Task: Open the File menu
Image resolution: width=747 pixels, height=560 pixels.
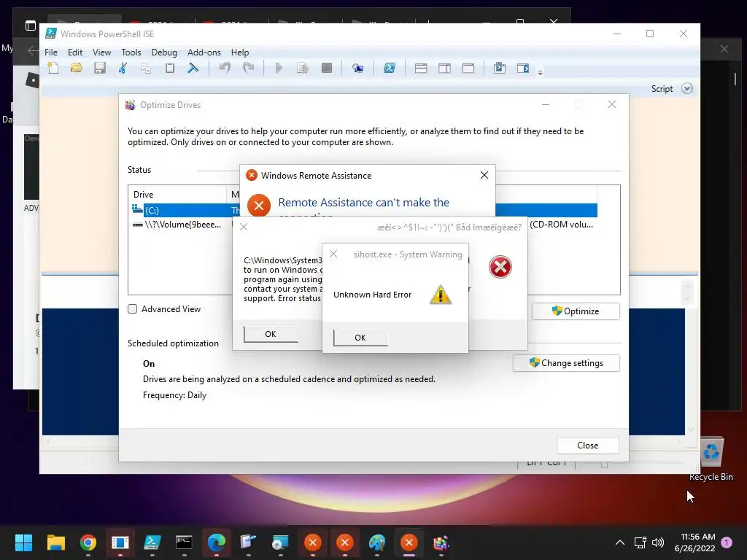Action: (x=51, y=52)
